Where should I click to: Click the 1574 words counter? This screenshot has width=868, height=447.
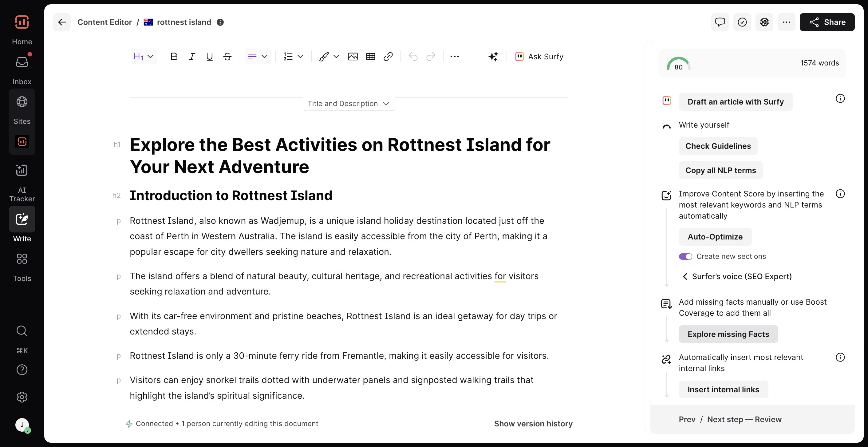click(x=819, y=63)
